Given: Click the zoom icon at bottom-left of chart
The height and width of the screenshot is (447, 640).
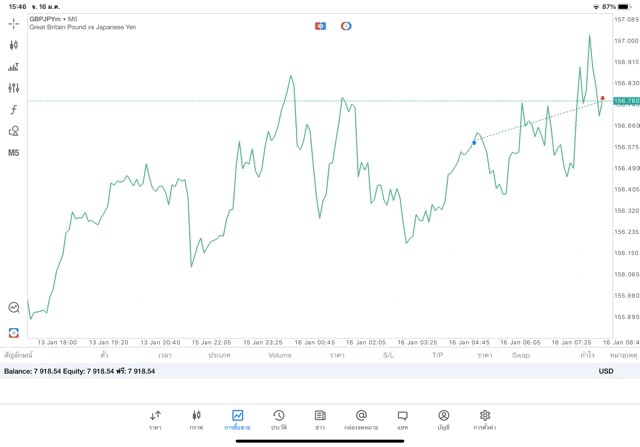Looking at the screenshot, I should pyautogui.click(x=14, y=308).
